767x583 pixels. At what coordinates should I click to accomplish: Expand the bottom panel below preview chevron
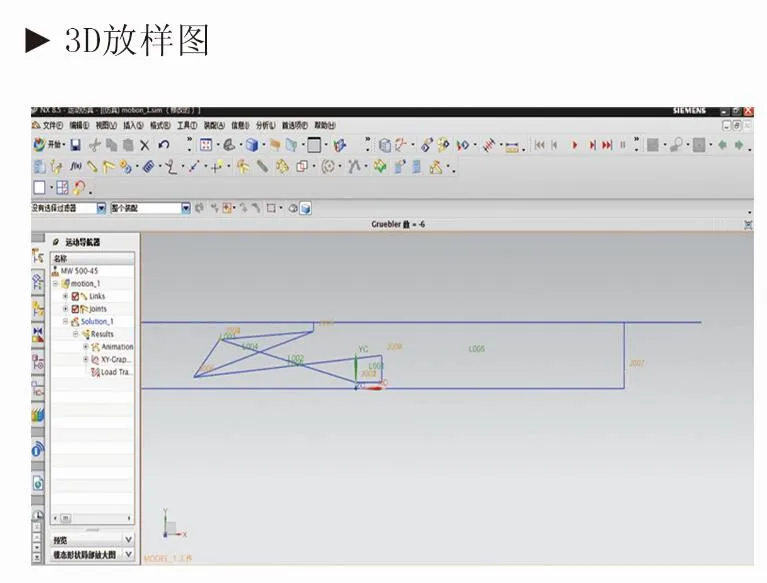coord(128,554)
